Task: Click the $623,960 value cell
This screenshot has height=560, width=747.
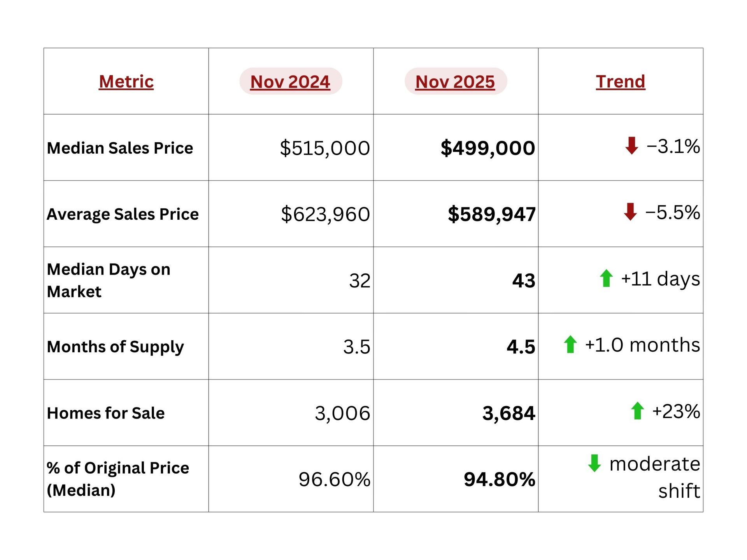Action: pyautogui.click(x=325, y=214)
